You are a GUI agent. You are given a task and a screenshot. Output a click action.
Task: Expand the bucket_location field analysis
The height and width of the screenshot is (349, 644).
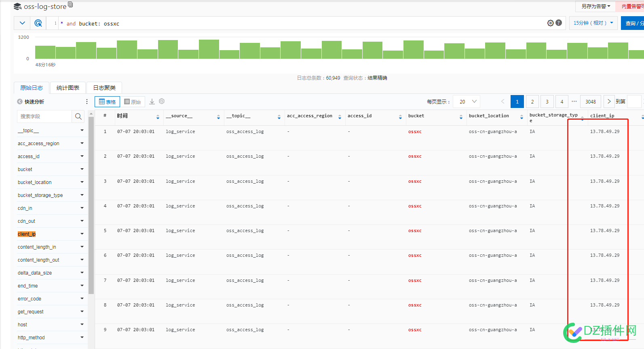coord(82,182)
